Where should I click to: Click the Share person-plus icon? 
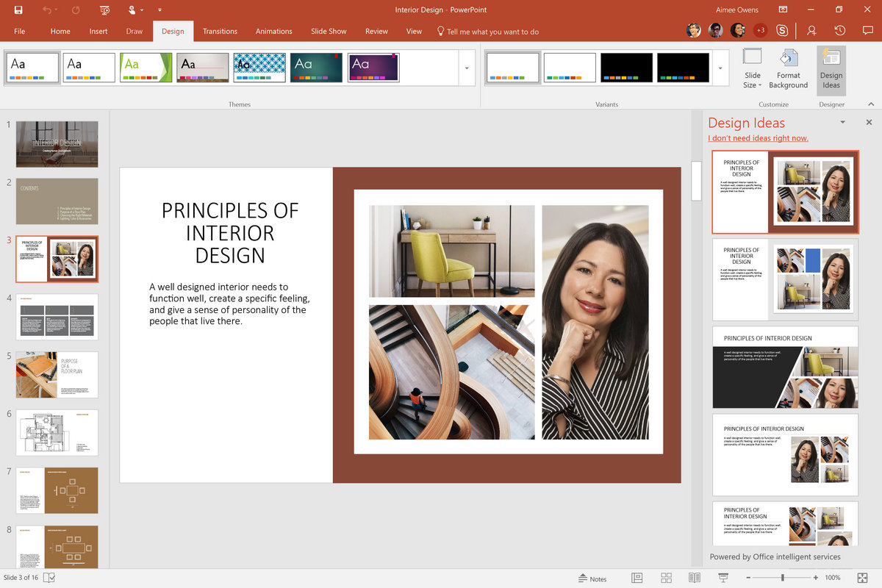point(811,31)
